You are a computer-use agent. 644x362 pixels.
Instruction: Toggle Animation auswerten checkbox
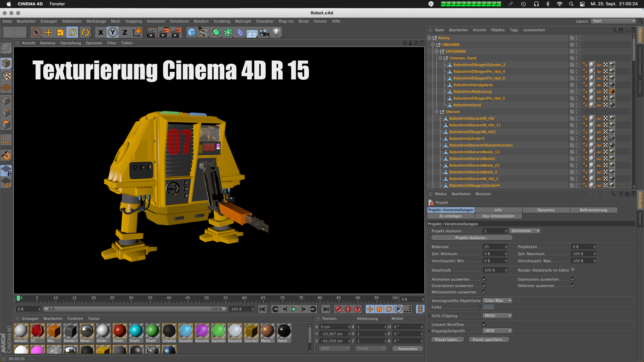(484, 279)
